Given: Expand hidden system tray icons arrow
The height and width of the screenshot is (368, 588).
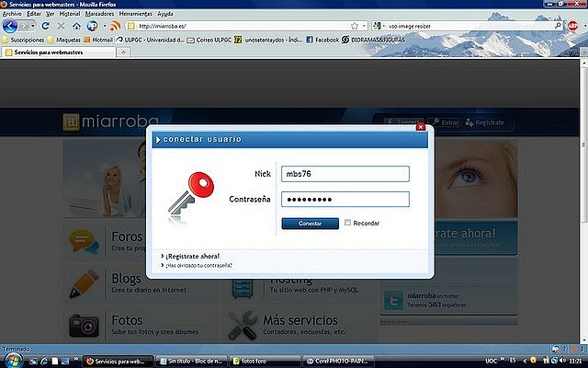Looking at the screenshot, I should 525,361.
